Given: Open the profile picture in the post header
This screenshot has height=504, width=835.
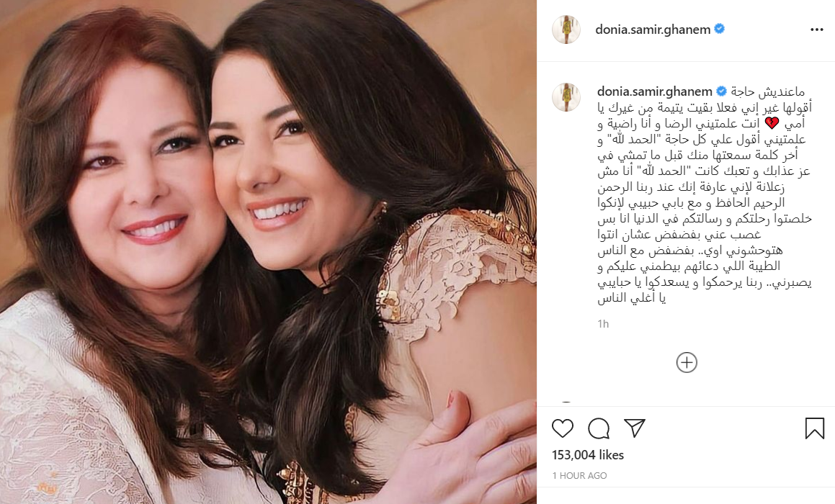Looking at the screenshot, I should click(x=566, y=30).
